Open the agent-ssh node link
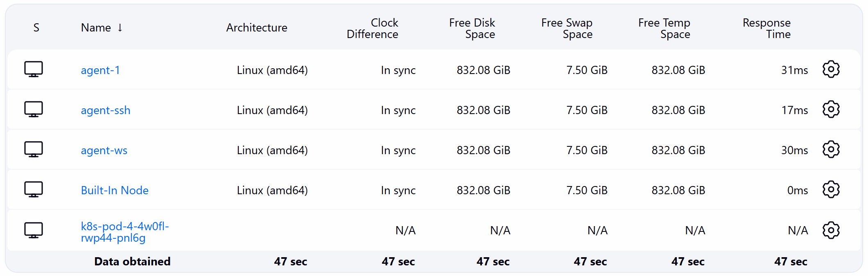Image resolution: width=868 pixels, height=276 pixels. pos(106,110)
